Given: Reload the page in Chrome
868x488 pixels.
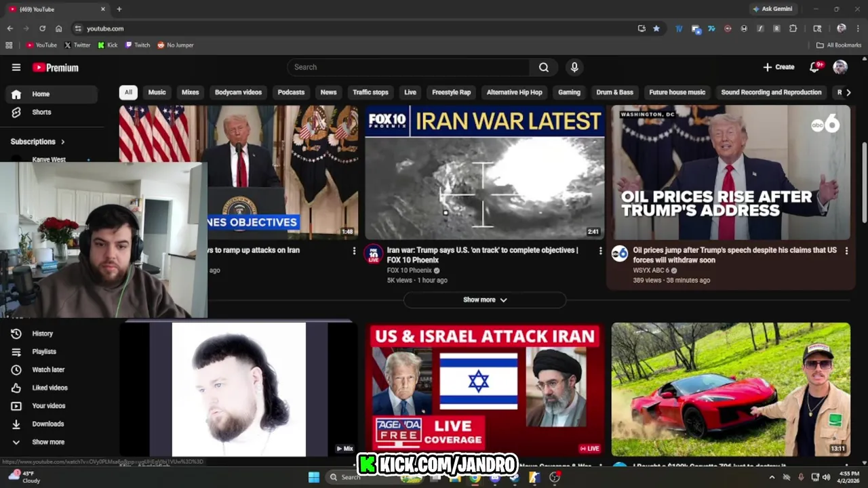Looking at the screenshot, I should pos(42,28).
